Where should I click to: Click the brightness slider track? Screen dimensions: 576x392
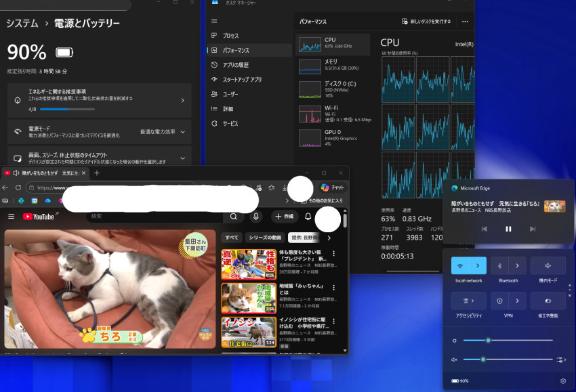coord(522,341)
